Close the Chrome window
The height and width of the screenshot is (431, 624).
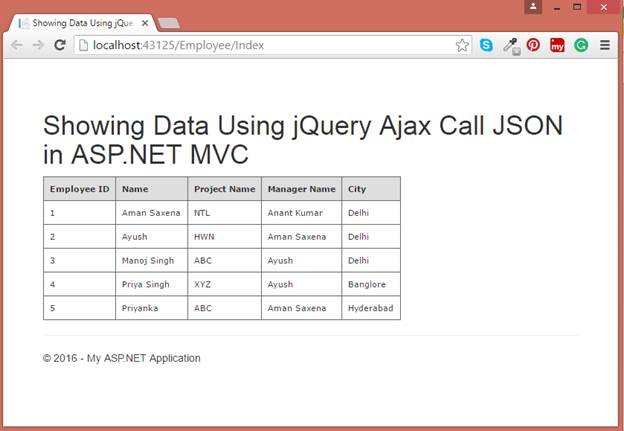click(604, 7)
